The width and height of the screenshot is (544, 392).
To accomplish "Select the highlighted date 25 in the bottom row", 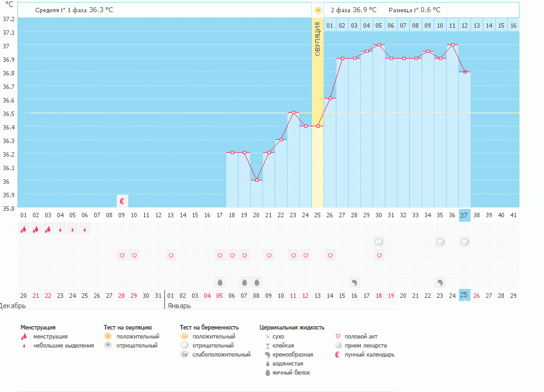I will [465, 295].
